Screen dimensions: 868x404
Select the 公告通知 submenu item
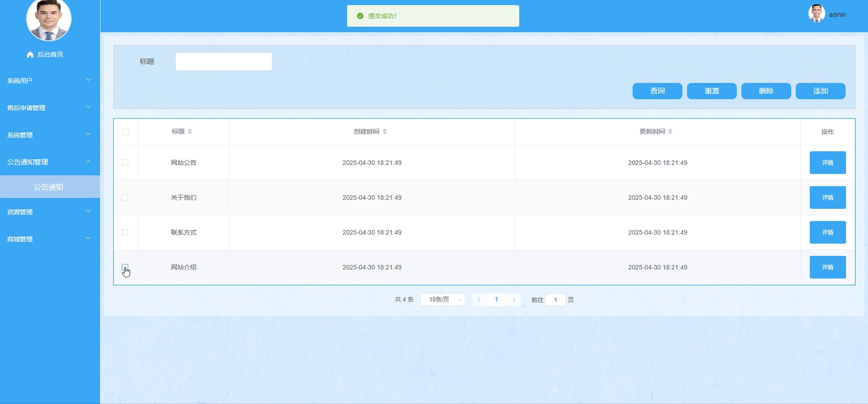[x=49, y=187]
